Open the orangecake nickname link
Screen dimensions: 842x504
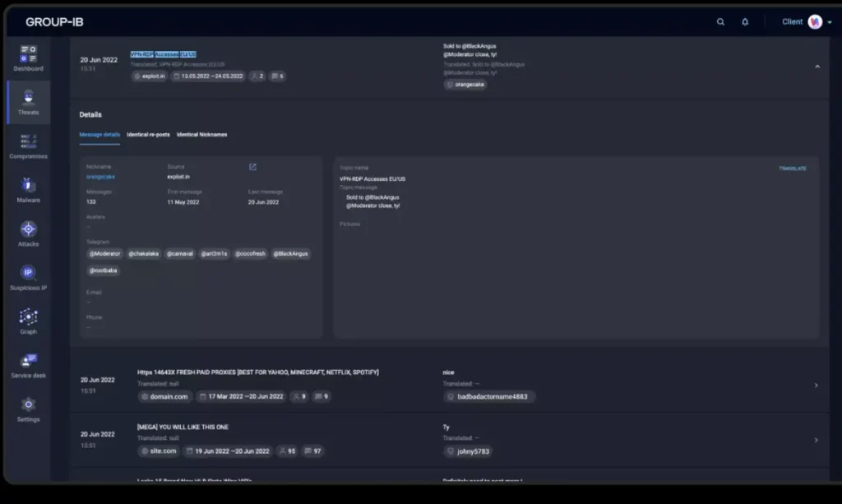point(100,177)
